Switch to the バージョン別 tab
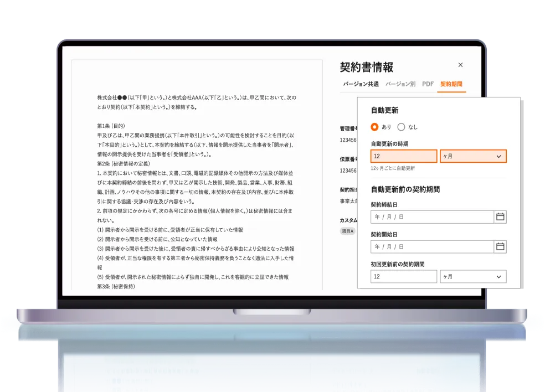This screenshot has width=545, height=392. pos(400,84)
